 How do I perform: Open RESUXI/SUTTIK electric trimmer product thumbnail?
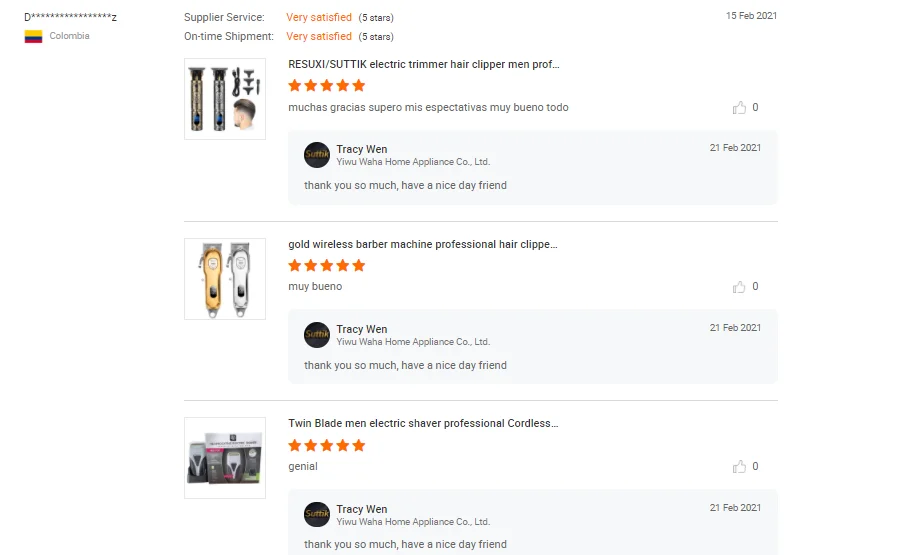click(225, 99)
